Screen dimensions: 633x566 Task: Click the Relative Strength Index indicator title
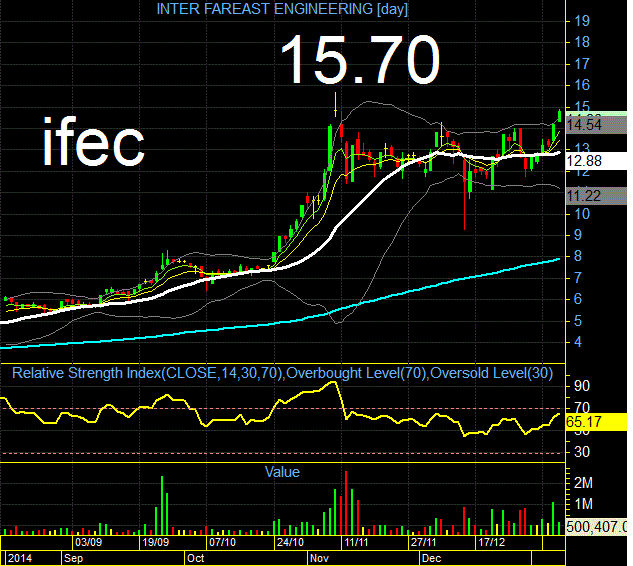click(282, 373)
